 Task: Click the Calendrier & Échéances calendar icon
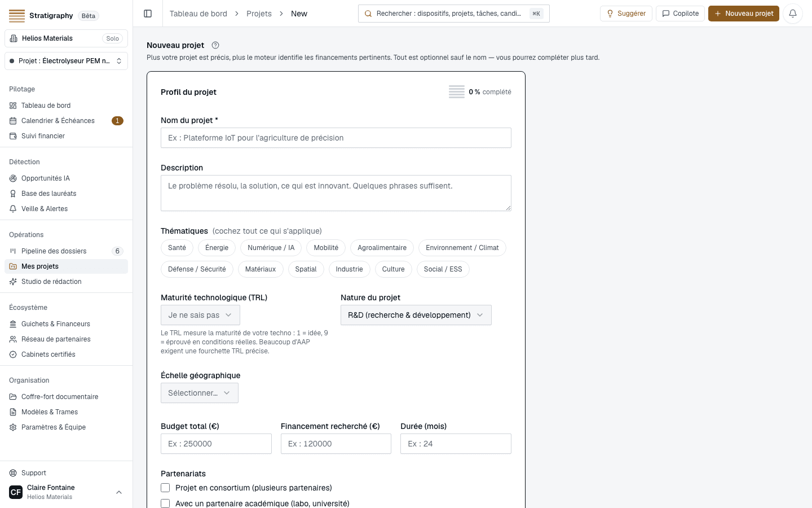click(x=13, y=121)
